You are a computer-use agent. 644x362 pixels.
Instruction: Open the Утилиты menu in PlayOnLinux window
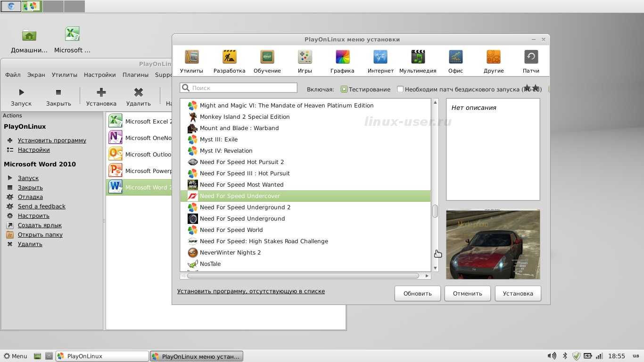[64, 75]
